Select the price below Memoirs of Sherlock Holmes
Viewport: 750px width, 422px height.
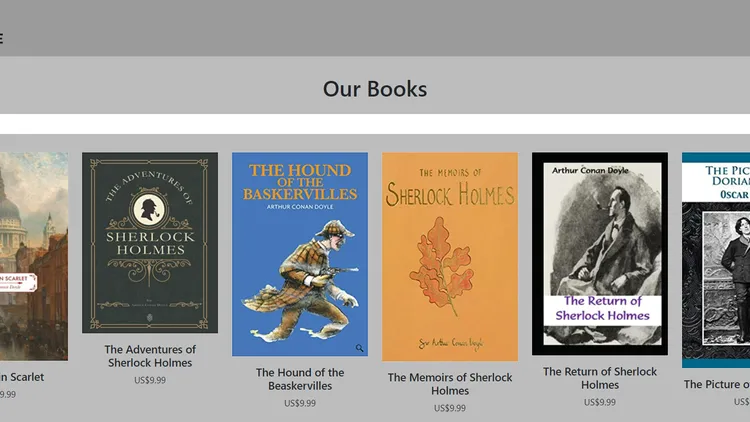click(x=450, y=408)
